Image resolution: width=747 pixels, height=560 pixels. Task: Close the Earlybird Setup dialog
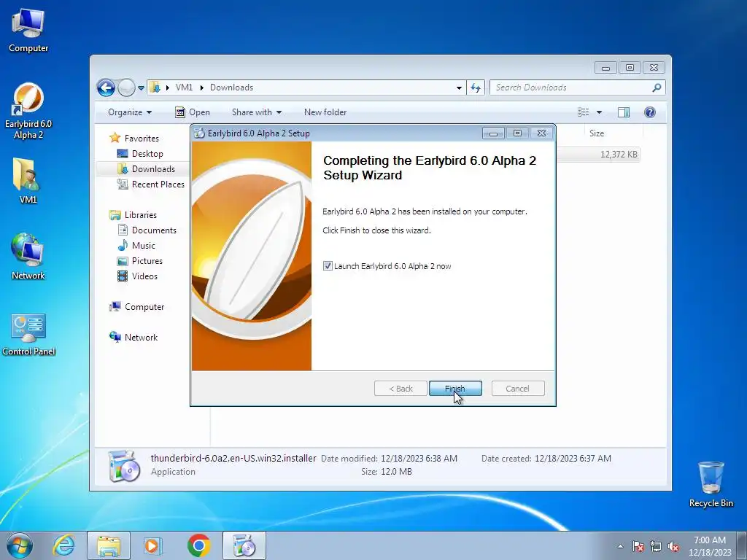coord(542,133)
